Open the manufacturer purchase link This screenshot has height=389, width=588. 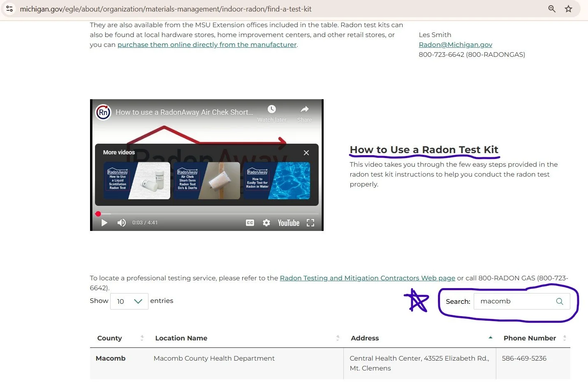click(x=207, y=44)
